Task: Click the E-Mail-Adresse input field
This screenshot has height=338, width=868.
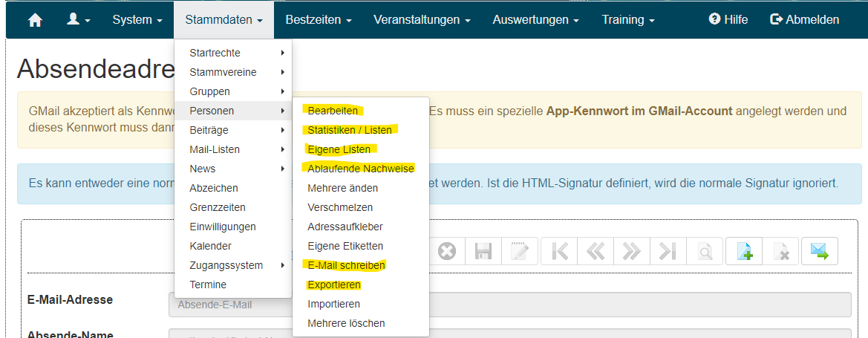Action: click(509, 305)
